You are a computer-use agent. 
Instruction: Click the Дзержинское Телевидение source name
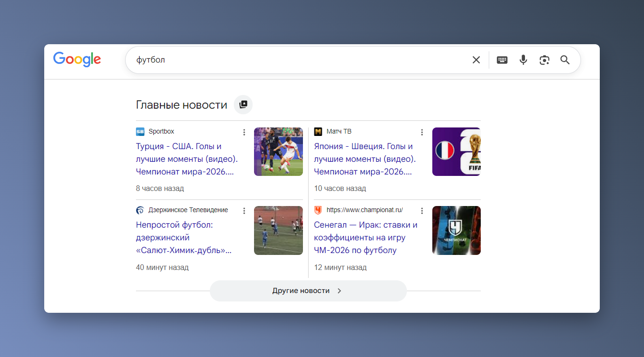pos(188,210)
